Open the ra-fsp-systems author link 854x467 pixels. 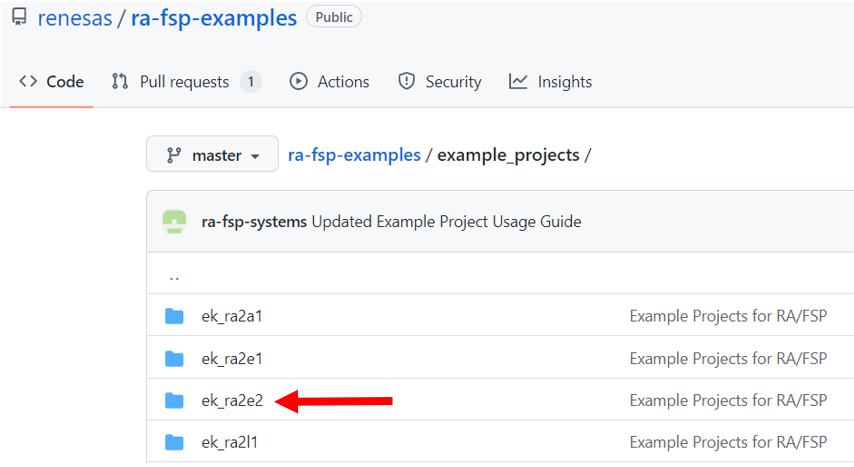(254, 222)
